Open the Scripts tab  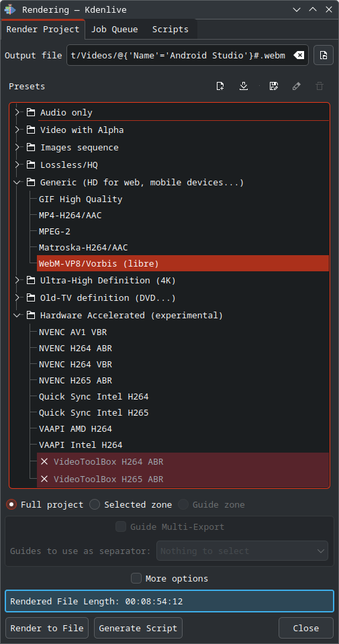click(171, 30)
